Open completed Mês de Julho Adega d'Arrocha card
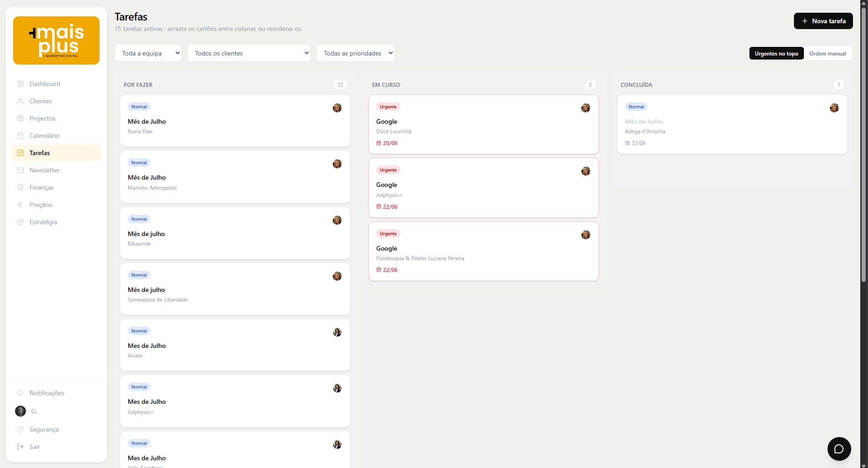 [x=732, y=124]
